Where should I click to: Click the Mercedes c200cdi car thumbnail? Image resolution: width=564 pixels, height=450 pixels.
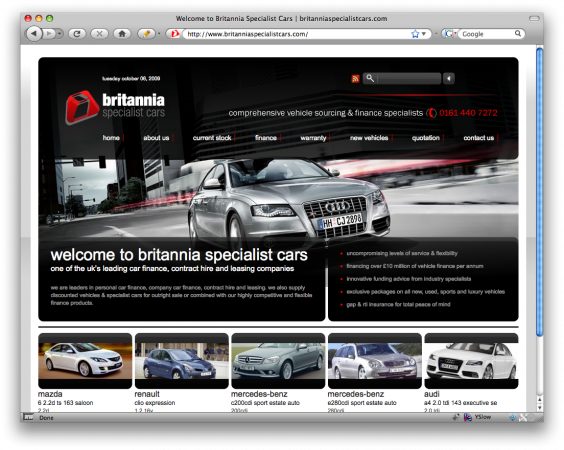[278, 360]
